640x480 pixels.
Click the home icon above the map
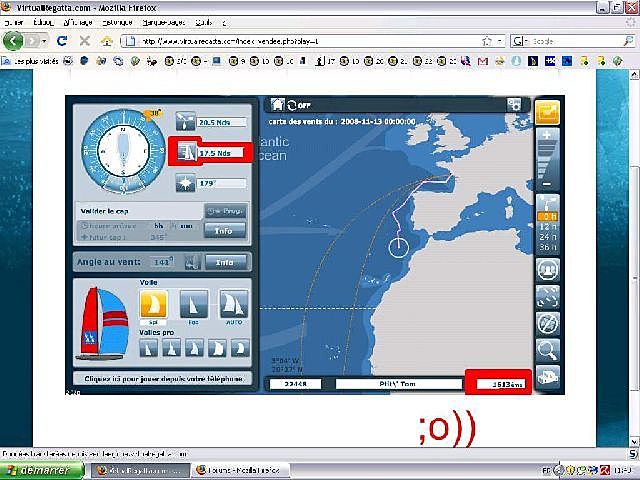click(x=278, y=104)
